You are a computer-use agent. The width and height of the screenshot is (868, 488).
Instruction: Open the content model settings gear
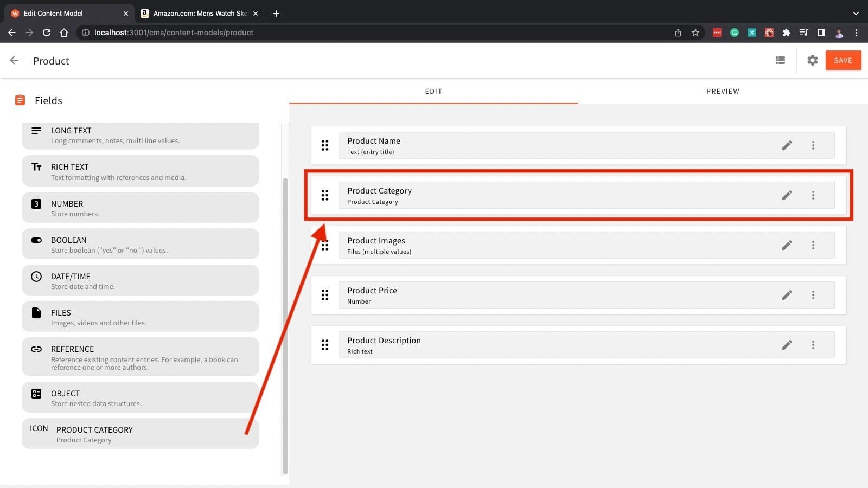point(812,60)
